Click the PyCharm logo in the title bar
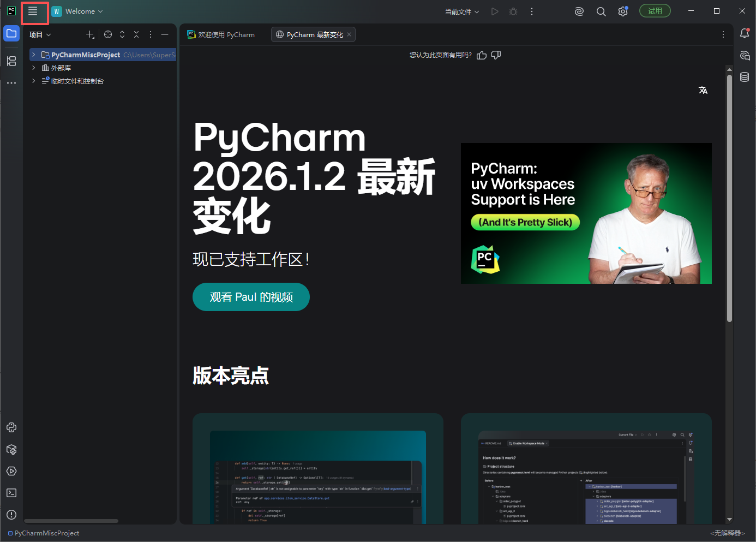 point(11,11)
